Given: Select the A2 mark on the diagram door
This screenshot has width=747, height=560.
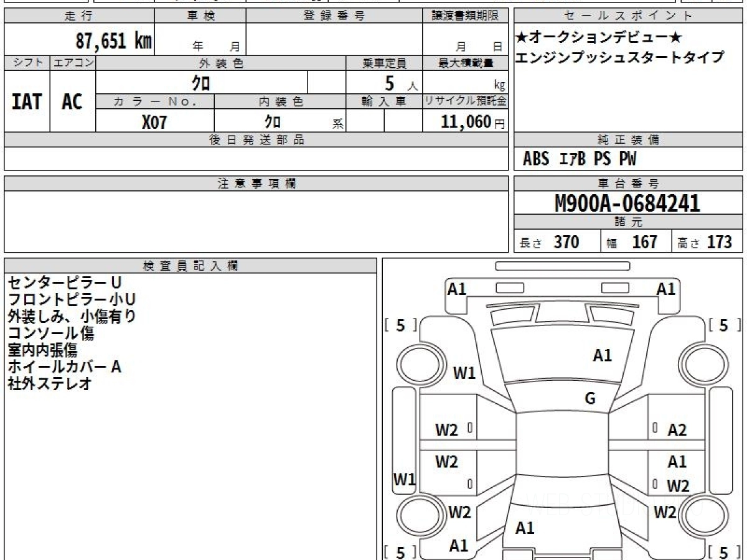Looking at the screenshot, I should pyautogui.click(x=677, y=429).
